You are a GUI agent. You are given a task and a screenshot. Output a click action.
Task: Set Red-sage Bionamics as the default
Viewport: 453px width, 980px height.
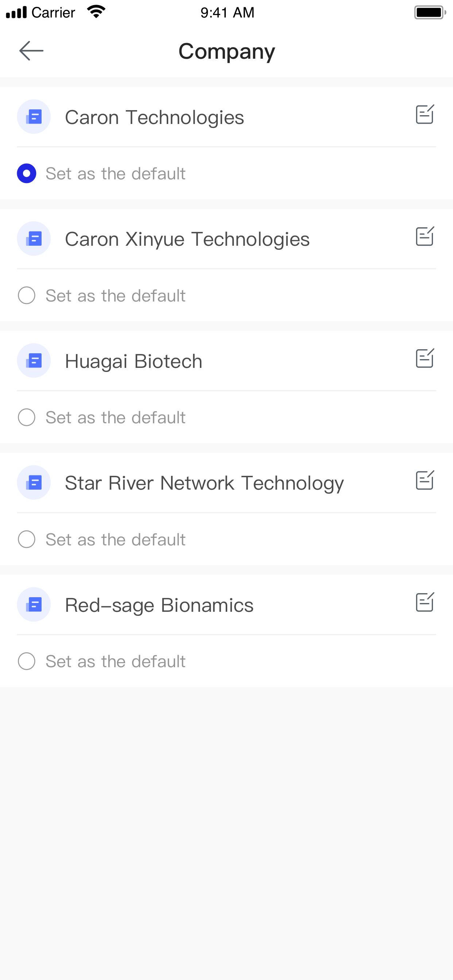[27, 661]
